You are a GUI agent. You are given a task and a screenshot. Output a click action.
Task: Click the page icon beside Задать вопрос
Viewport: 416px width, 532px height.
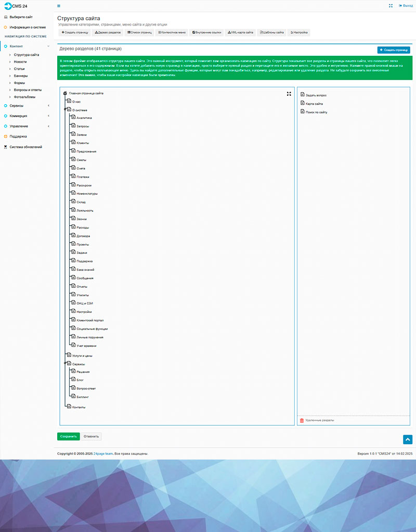click(302, 95)
